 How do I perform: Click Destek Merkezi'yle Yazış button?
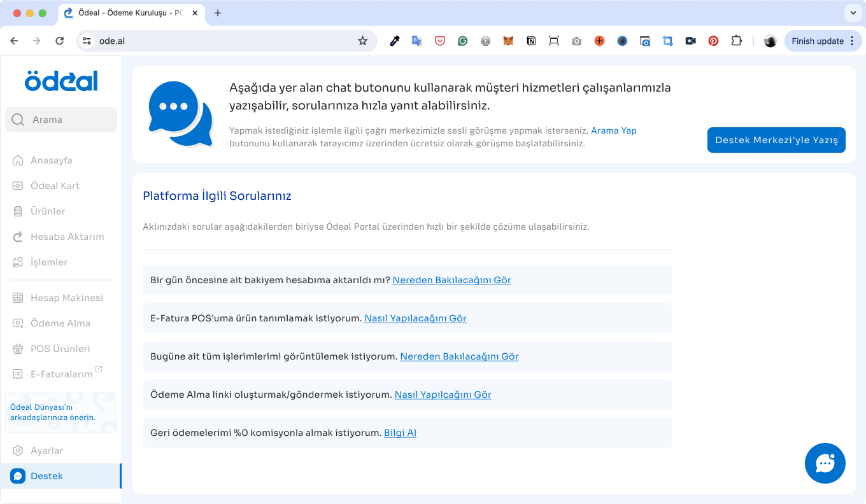(776, 140)
